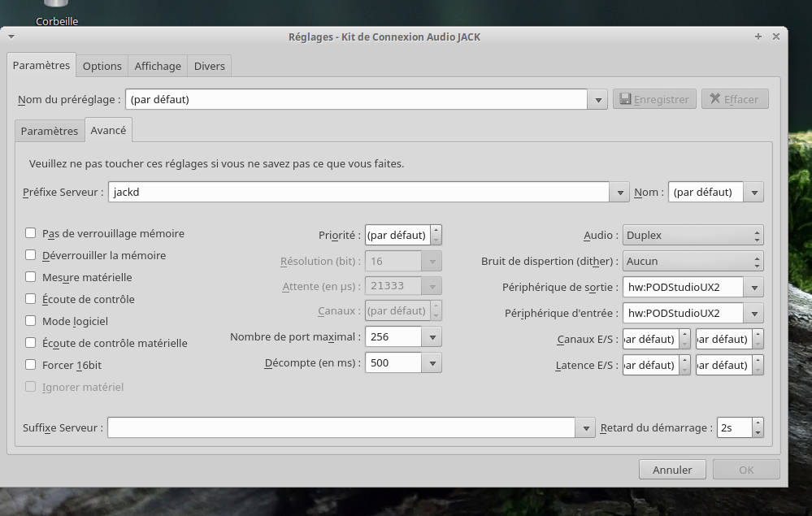812x516 pixels.
Task: Click in the Préfixe Serveur jackd field
Action: pos(359,192)
